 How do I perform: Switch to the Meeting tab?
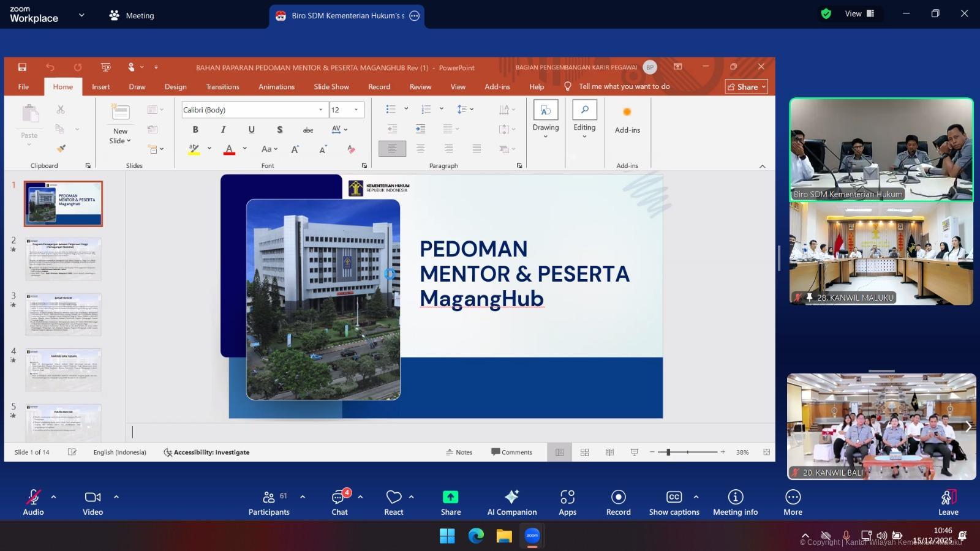[132, 15]
